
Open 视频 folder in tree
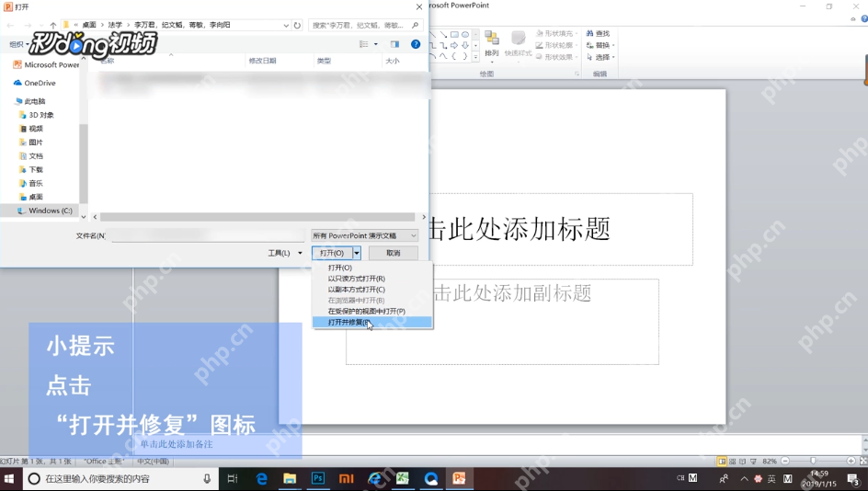(31, 129)
